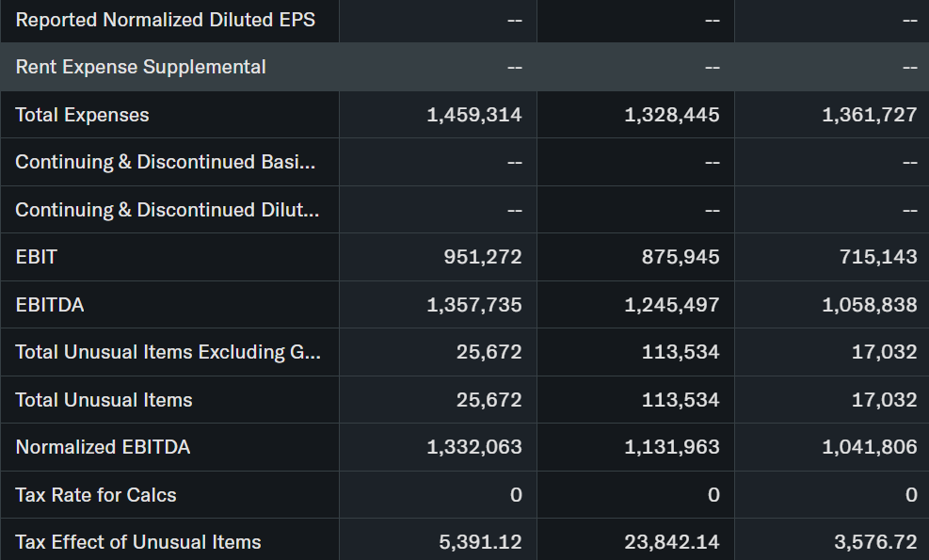Click the Tax Rate for Calcs label

96,495
